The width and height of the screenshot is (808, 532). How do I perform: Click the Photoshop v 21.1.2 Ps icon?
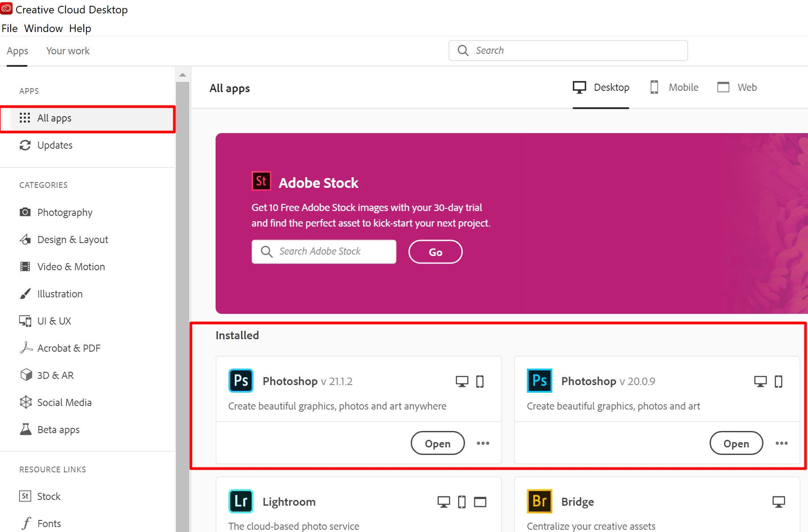click(x=241, y=381)
